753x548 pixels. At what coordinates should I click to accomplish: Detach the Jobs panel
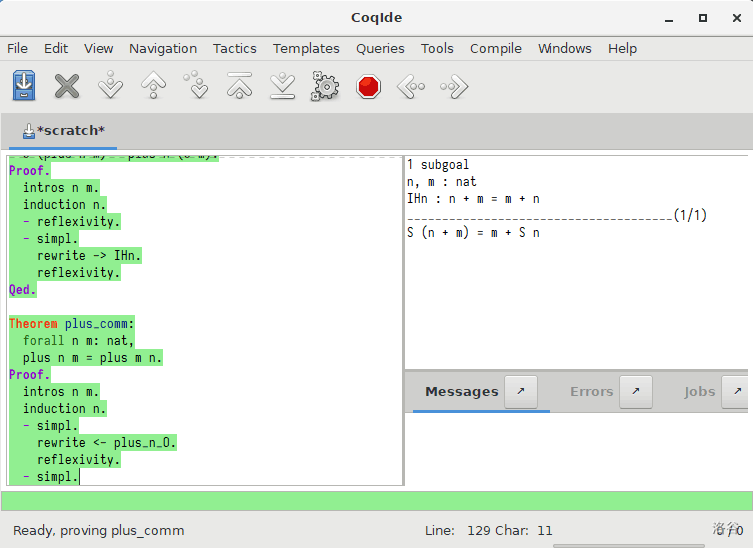[735, 392]
